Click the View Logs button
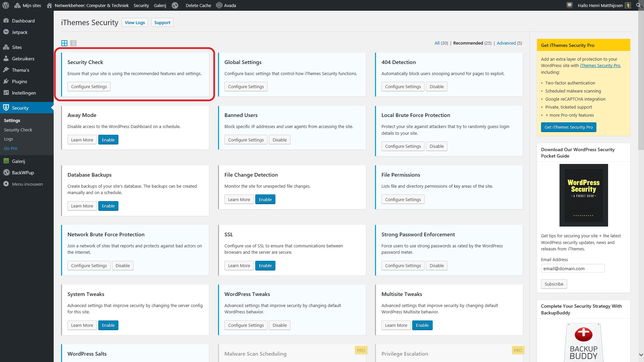The width and height of the screenshot is (644, 362). [x=135, y=22]
